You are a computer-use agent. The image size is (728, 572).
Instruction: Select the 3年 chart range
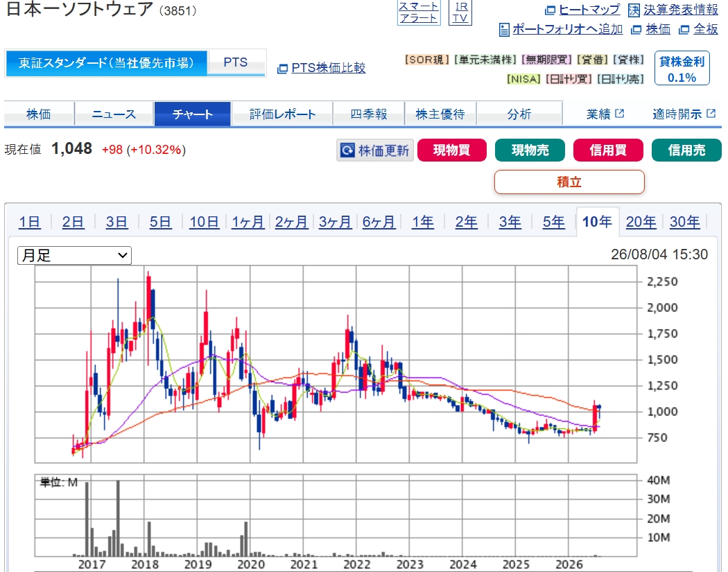click(x=510, y=222)
